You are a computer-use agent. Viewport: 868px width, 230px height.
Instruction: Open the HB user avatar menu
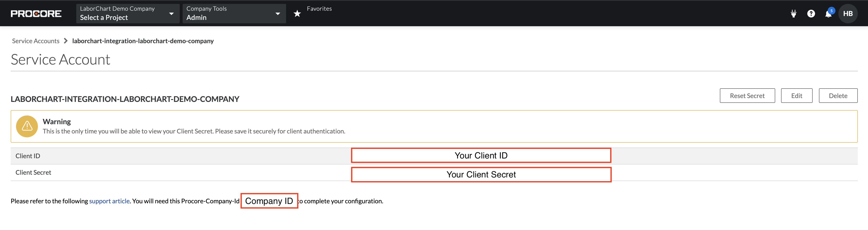(848, 14)
